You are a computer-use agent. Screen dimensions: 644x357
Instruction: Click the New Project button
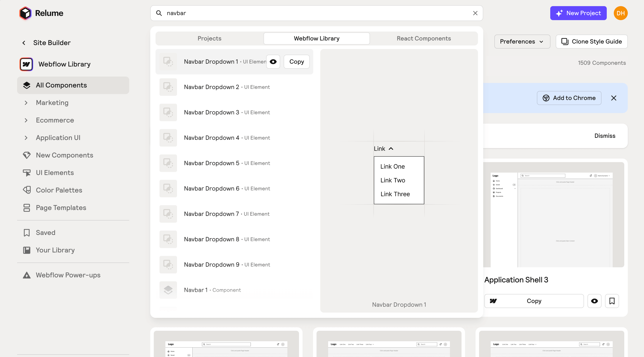(578, 13)
